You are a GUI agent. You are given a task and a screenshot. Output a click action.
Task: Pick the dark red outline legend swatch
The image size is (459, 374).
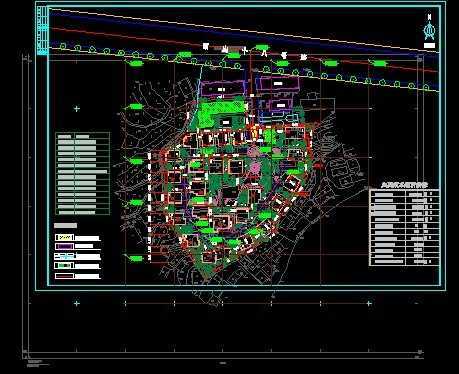[65, 276]
